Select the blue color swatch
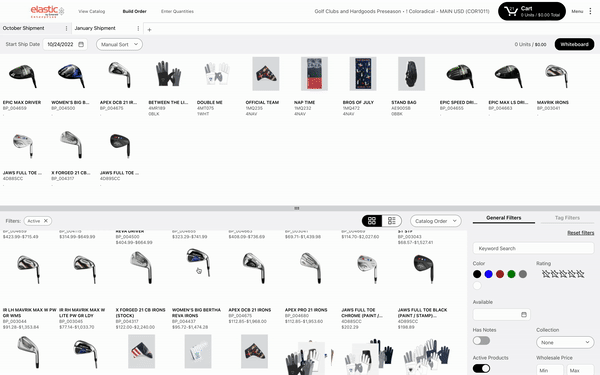Viewport: 600px width, 375px height. [488, 274]
